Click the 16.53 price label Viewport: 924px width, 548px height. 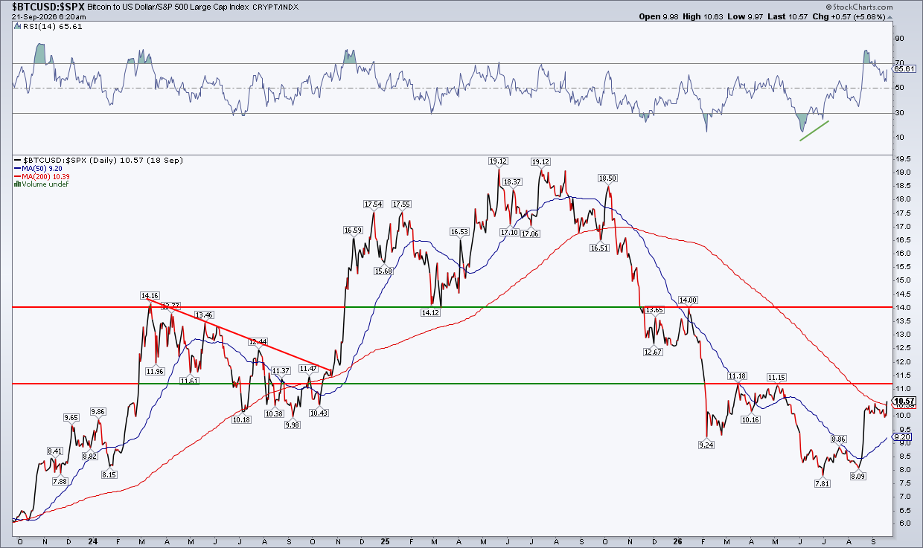(x=459, y=232)
